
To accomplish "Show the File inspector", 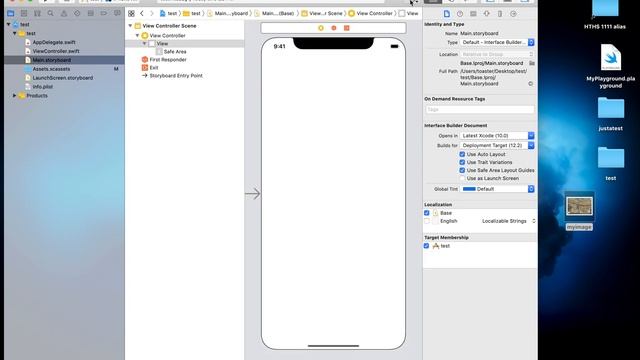I will (x=447, y=14).
